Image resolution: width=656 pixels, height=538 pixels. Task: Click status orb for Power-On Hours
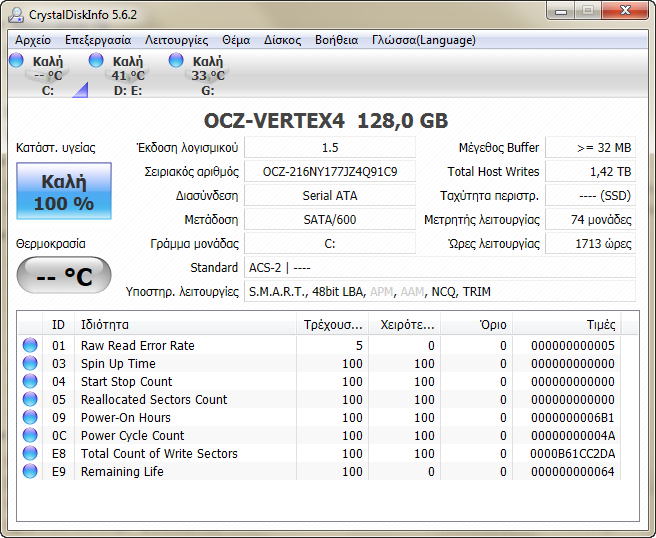coord(30,417)
